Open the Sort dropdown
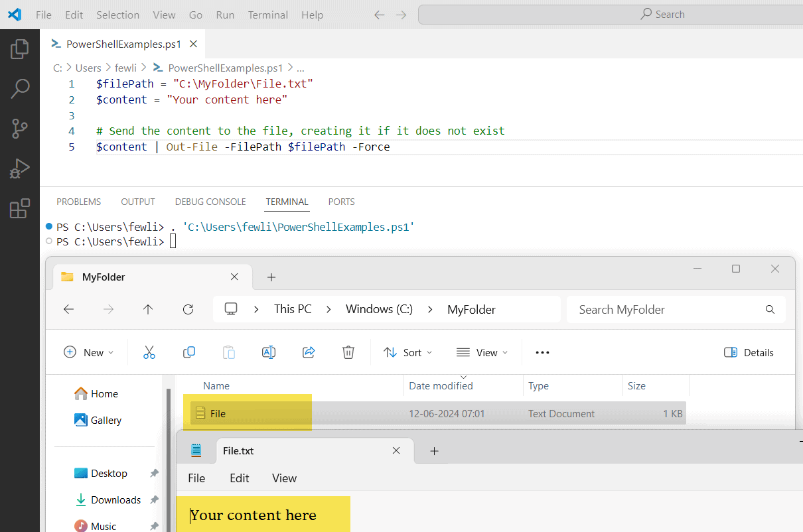 (407, 352)
